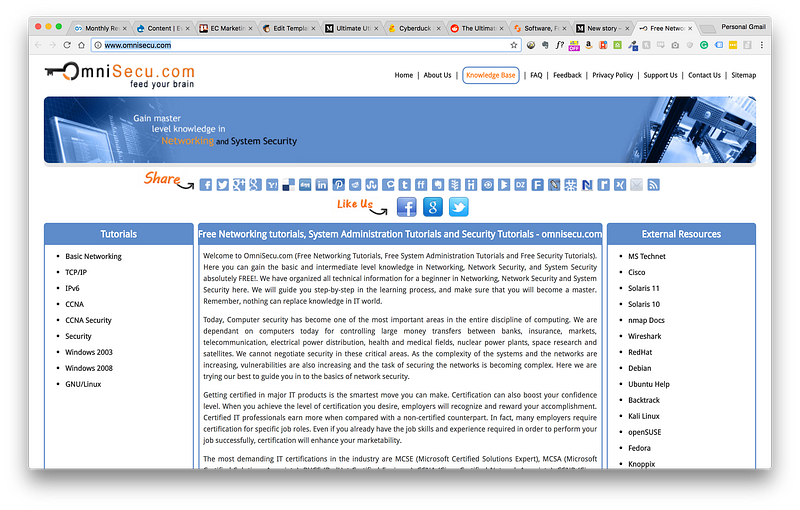This screenshot has height=510, width=800.
Task: Switch to New story browser tab
Action: 603,28
